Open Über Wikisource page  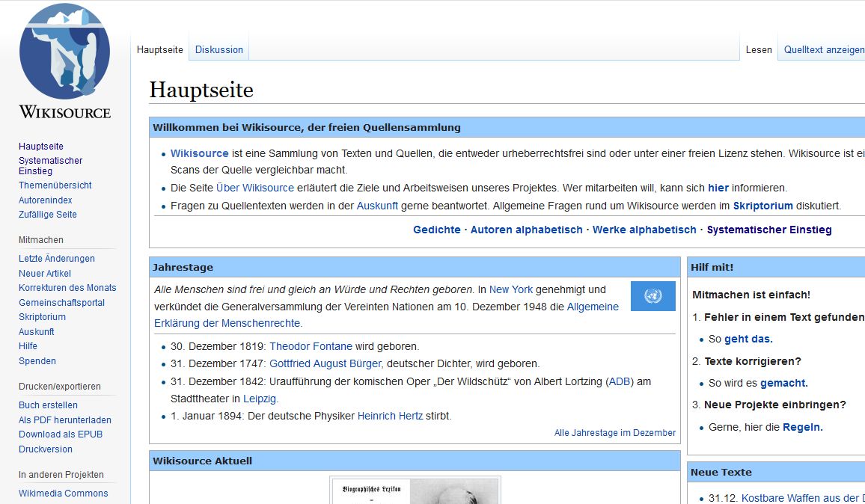255,188
